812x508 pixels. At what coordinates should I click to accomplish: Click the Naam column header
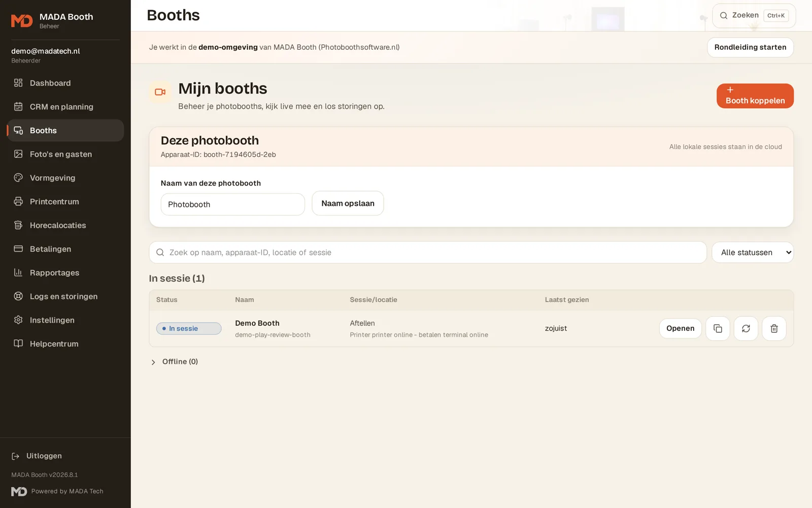245,300
